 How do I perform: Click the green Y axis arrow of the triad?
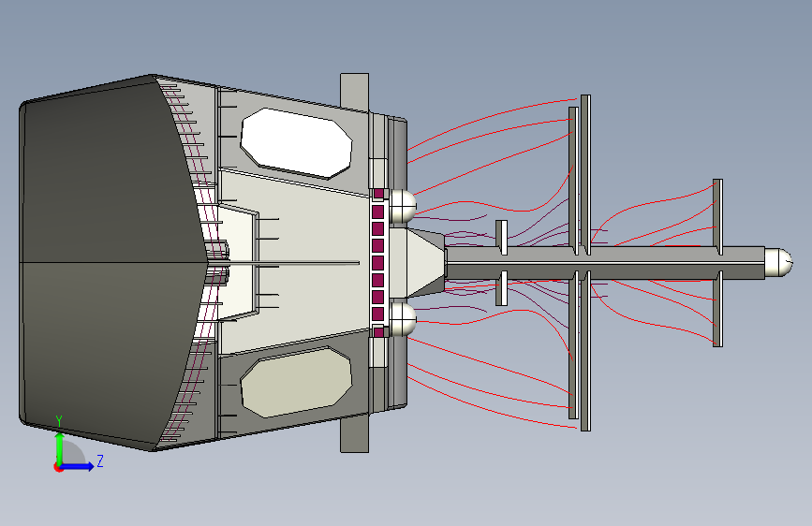click(x=59, y=447)
